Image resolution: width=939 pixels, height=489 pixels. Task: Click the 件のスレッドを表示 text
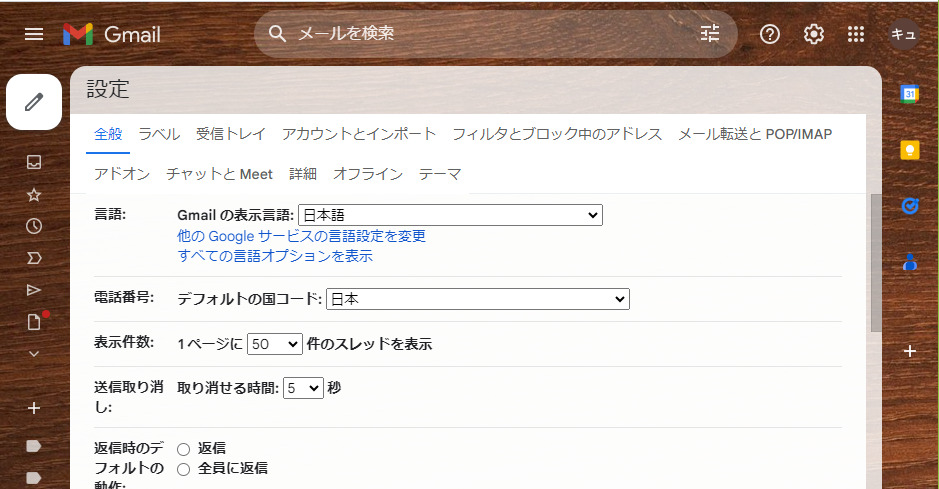pos(369,344)
